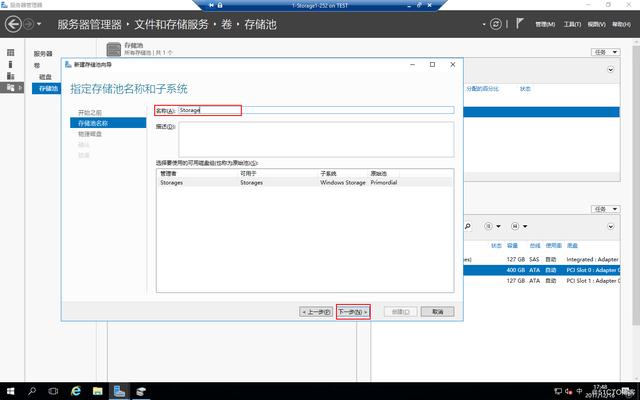The image size is (640, 400).
Task: Click the Windows Storage subsystem cell
Action: point(343,182)
